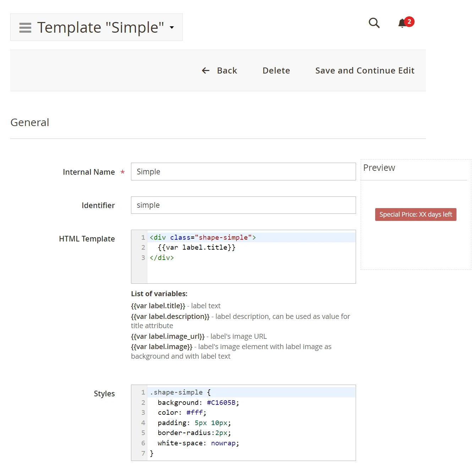The image size is (476, 467).
Task: Click Save and Continue Edit
Action: point(365,71)
